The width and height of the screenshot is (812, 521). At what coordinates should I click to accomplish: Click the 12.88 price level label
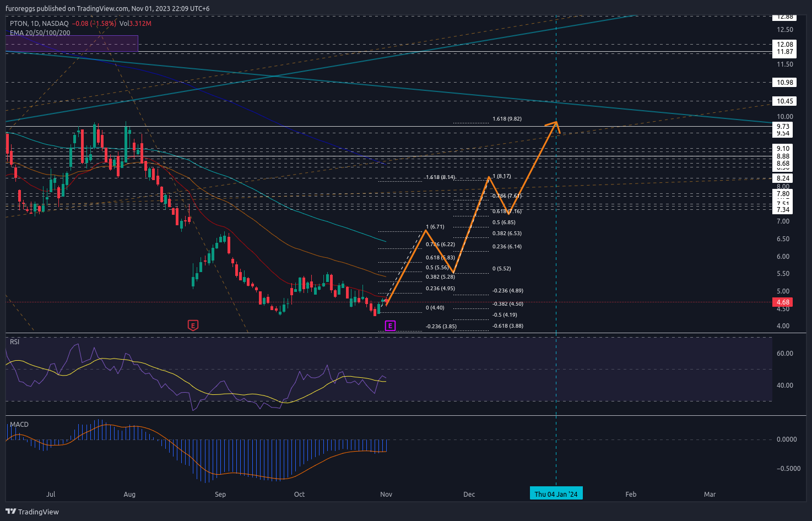(785, 17)
